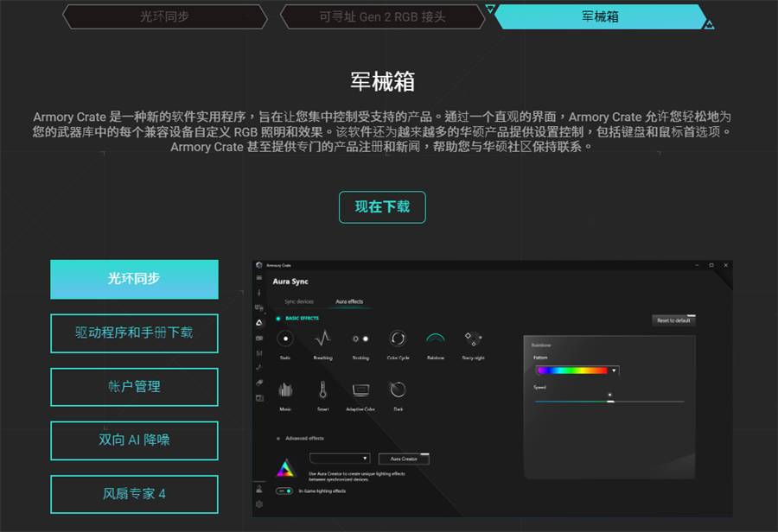Open the game library icon in sidebar
Image resolution: width=778 pixels, height=532 pixels.
(259, 338)
